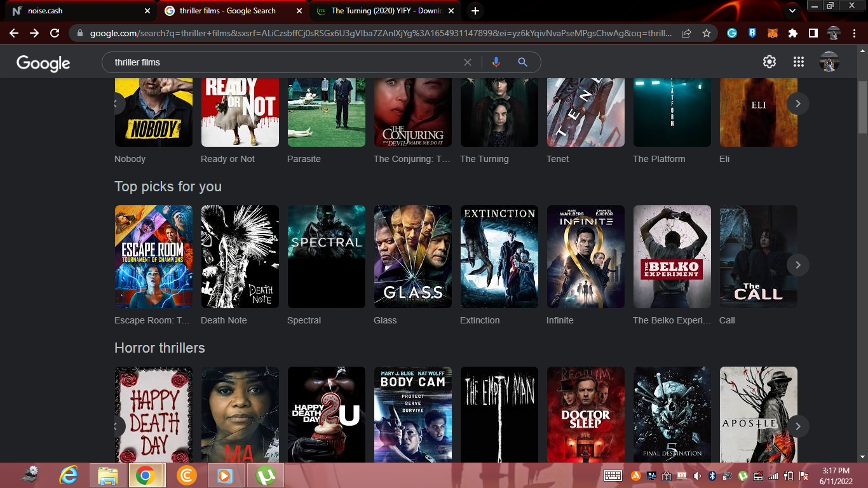Viewport: 868px width, 488px height.
Task: Toggle the browser side panel
Action: point(813,33)
